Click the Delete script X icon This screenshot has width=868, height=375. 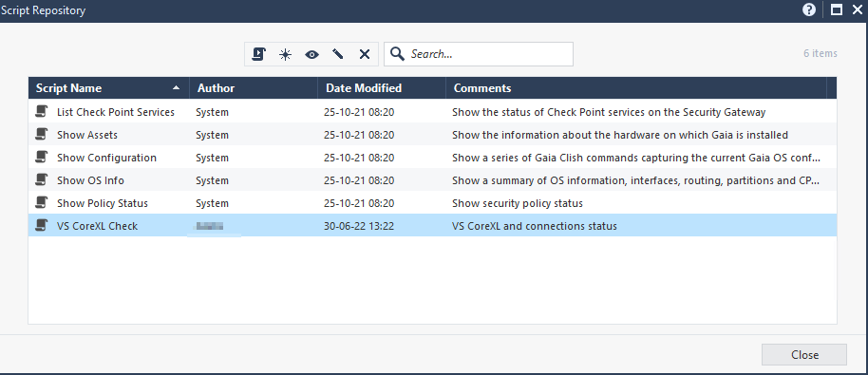(x=365, y=54)
